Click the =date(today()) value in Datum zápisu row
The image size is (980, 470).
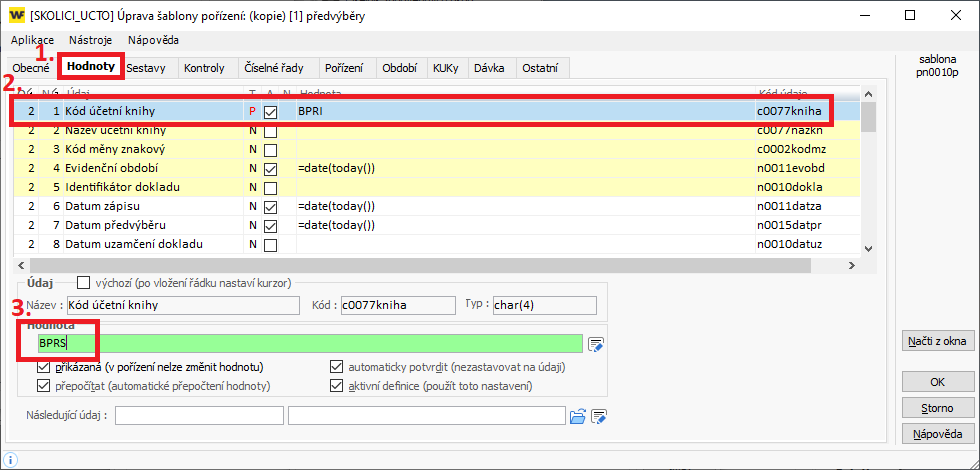point(336,207)
